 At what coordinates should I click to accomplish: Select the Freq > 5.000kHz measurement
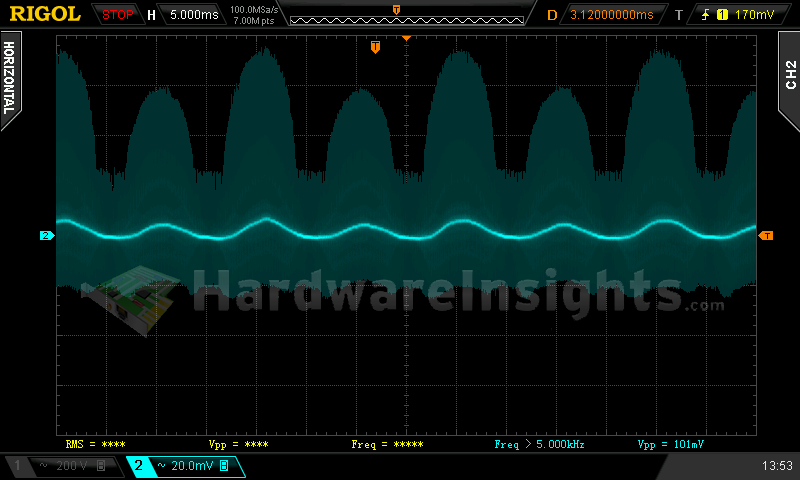click(541, 443)
